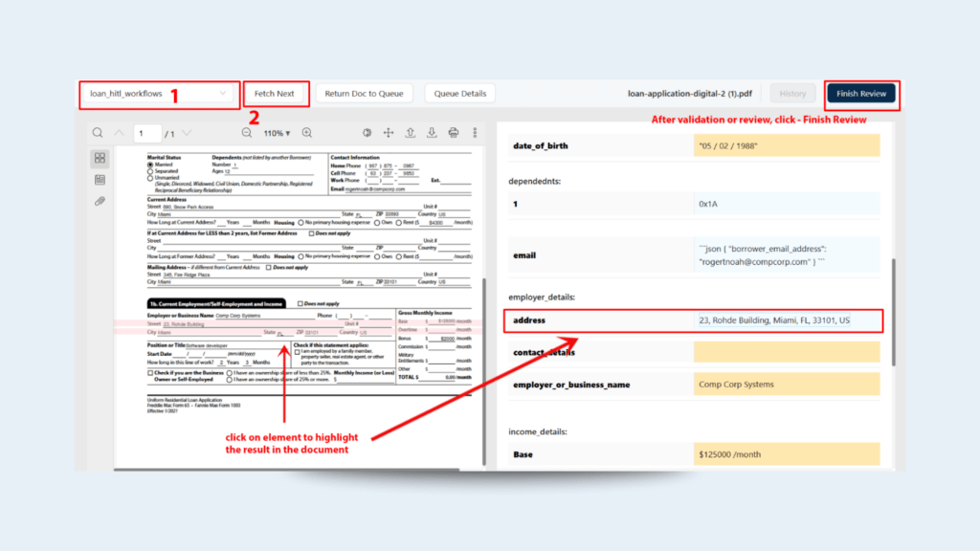Open the 110% zoom level dropdown
980x551 pixels.
(277, 133)
